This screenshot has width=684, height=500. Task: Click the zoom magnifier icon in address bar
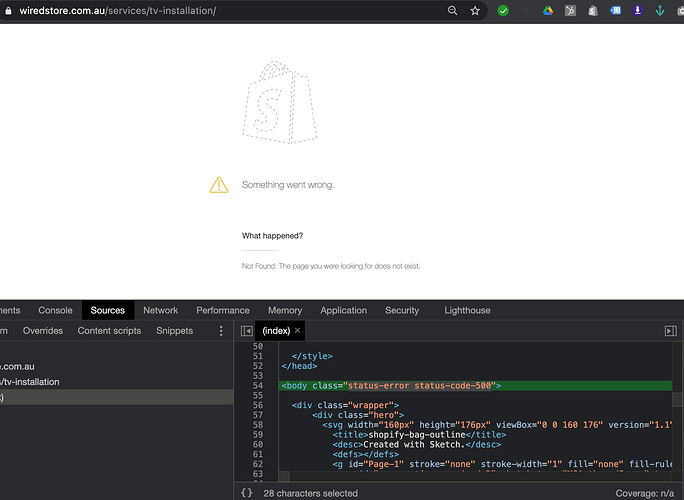point(452,11)
